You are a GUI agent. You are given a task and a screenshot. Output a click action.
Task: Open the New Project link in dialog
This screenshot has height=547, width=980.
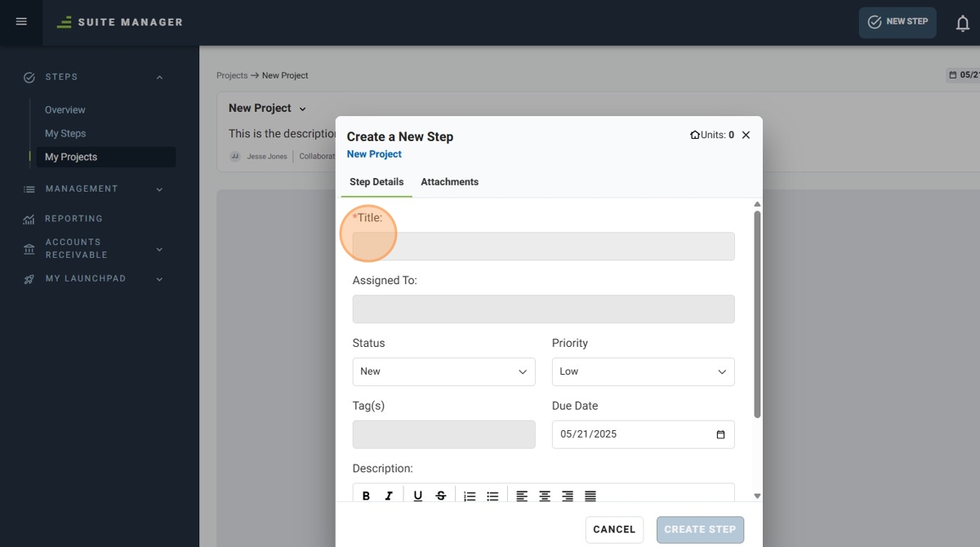374,154
